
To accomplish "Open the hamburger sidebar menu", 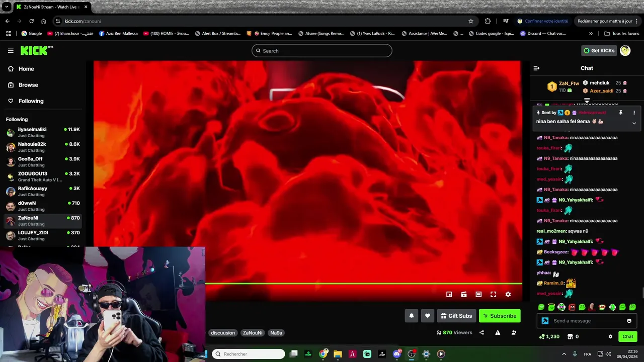I will click(x=11, y=51).
